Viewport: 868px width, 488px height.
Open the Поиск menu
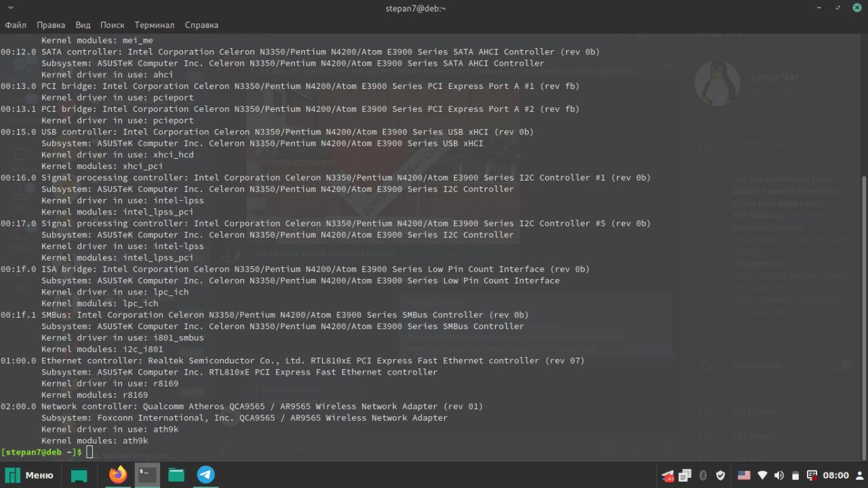[113, 25]
